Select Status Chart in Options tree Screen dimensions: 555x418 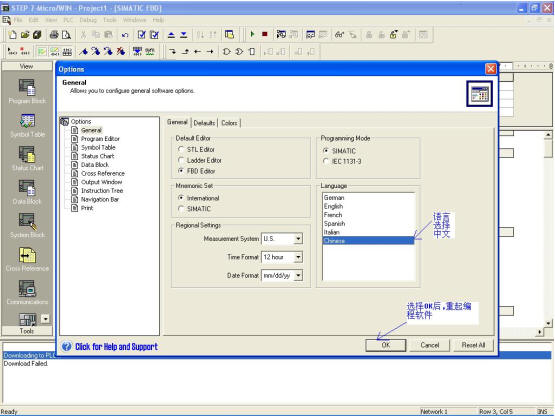pos(98,156)
